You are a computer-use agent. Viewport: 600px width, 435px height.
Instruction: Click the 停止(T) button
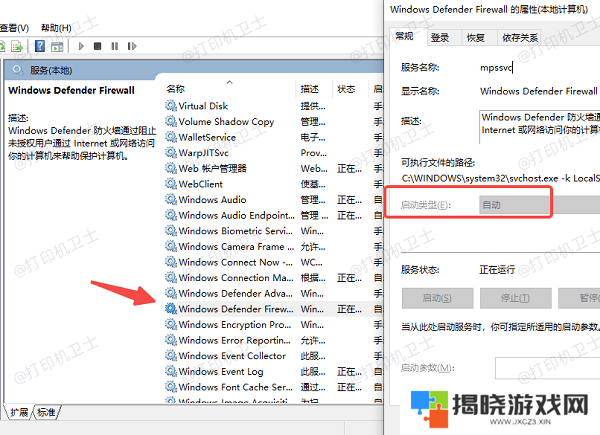point(515,298)
